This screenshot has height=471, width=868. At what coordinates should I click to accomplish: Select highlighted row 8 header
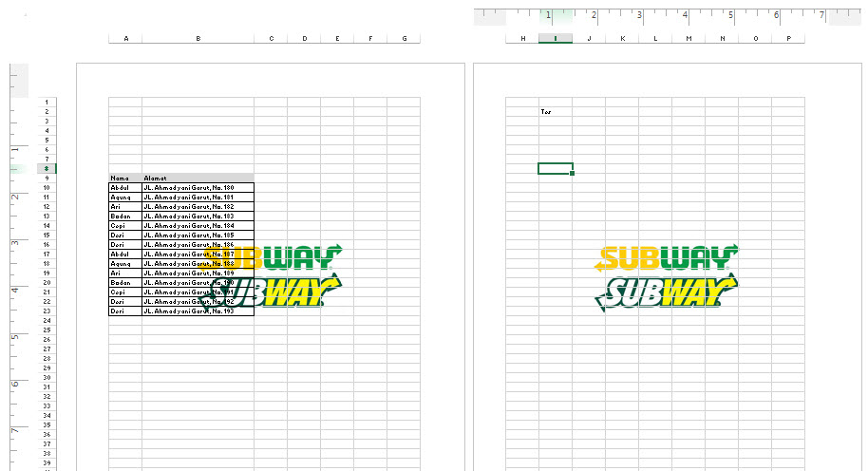click(x=47, y=169)
